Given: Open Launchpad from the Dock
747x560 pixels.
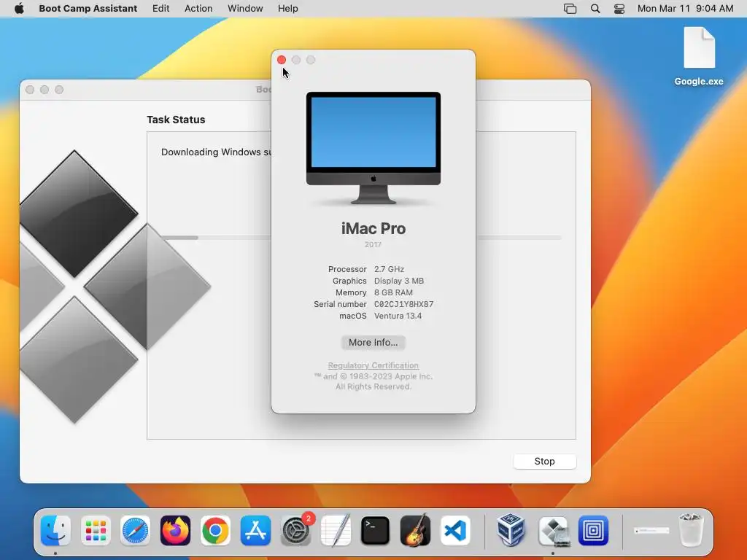Looking at the screenshot, I should (x=96, y=531).
